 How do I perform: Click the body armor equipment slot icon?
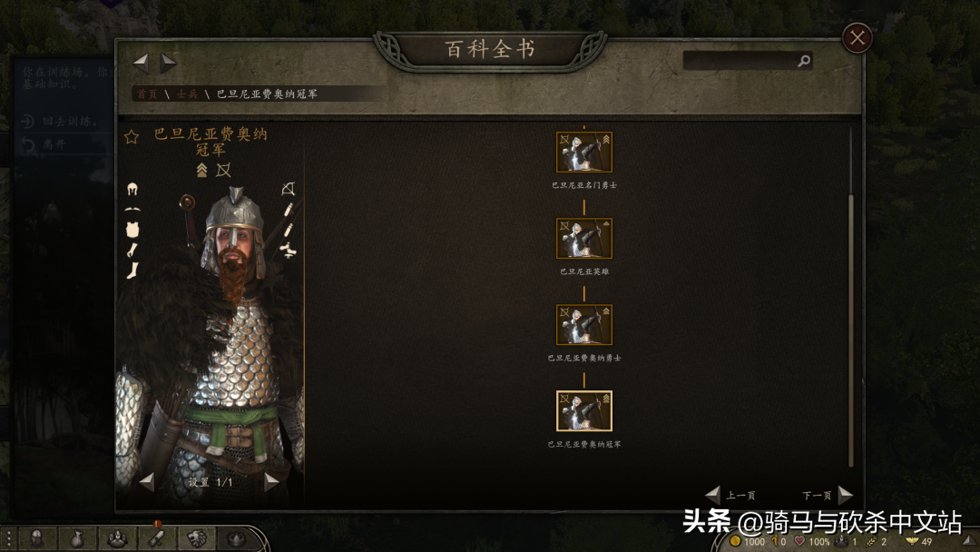click(x=132, y=230)
